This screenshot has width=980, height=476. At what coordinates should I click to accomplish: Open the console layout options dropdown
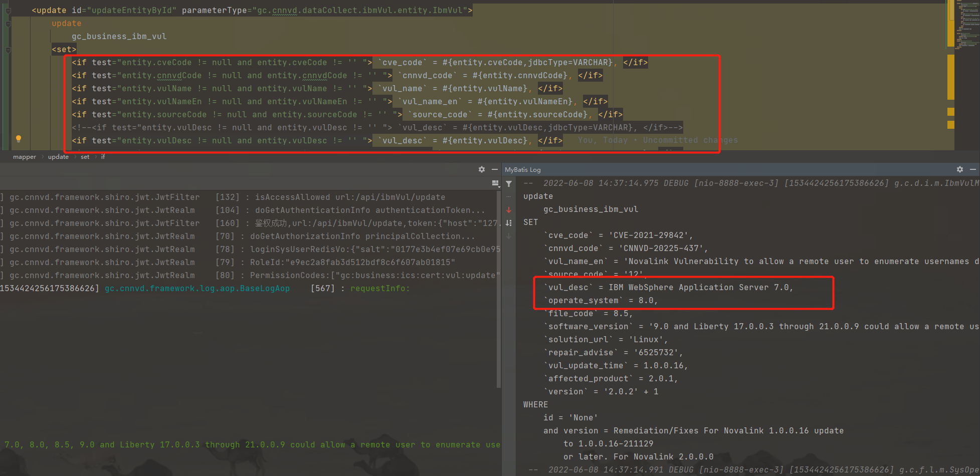coord(495,183)
